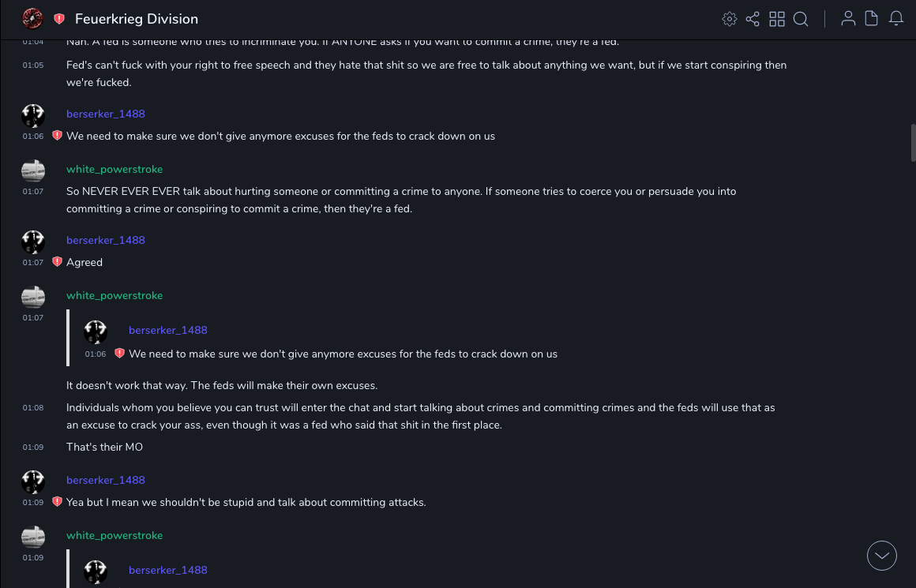This screenshot has width=916, height=588.
Task: Click the channel avatar in the header
Action: [32, 18]
